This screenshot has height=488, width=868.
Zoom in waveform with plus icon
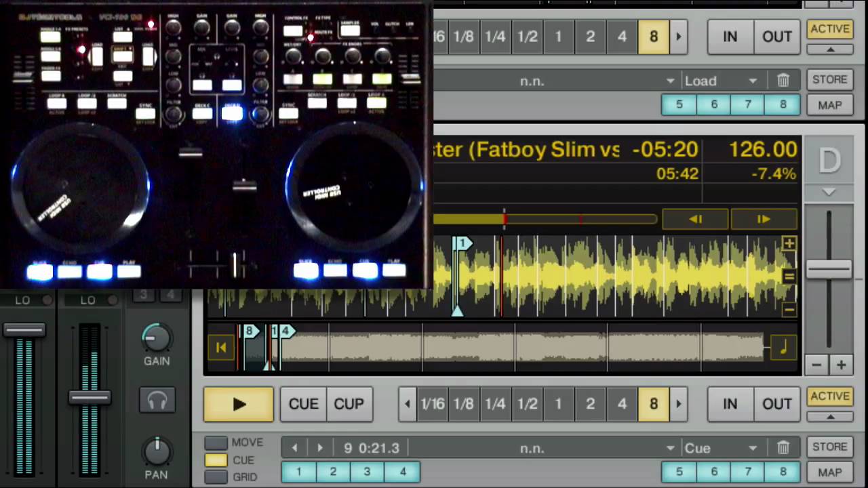(x=789, y=243)
